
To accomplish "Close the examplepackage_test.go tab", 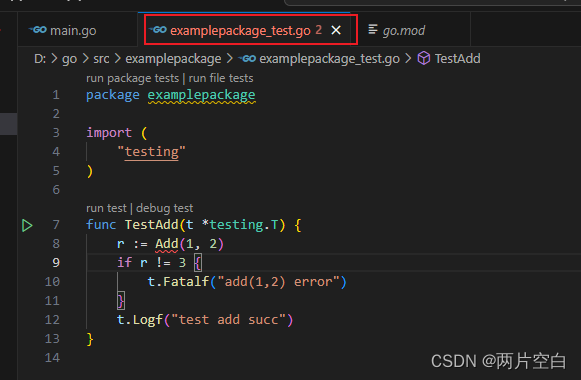I will 336,30.
